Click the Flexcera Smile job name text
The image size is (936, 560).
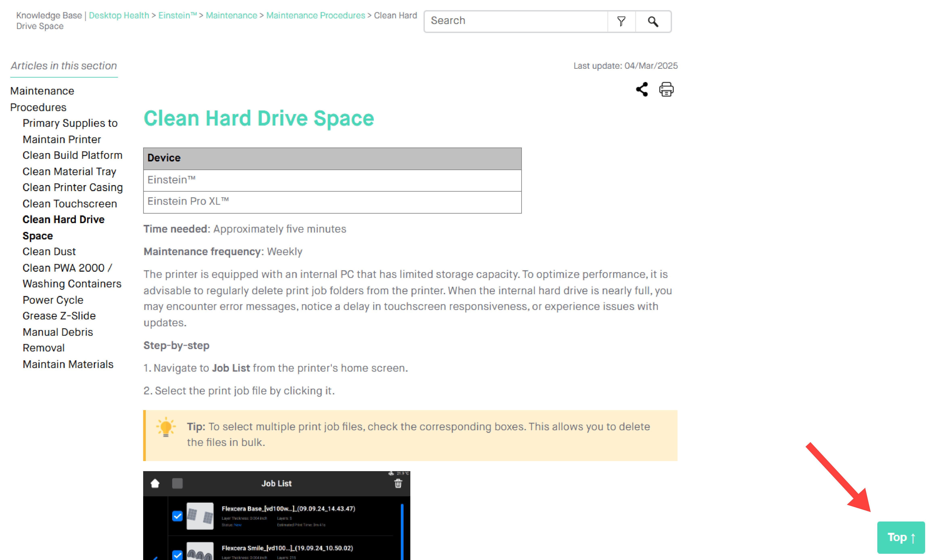(x=287, y=548)
